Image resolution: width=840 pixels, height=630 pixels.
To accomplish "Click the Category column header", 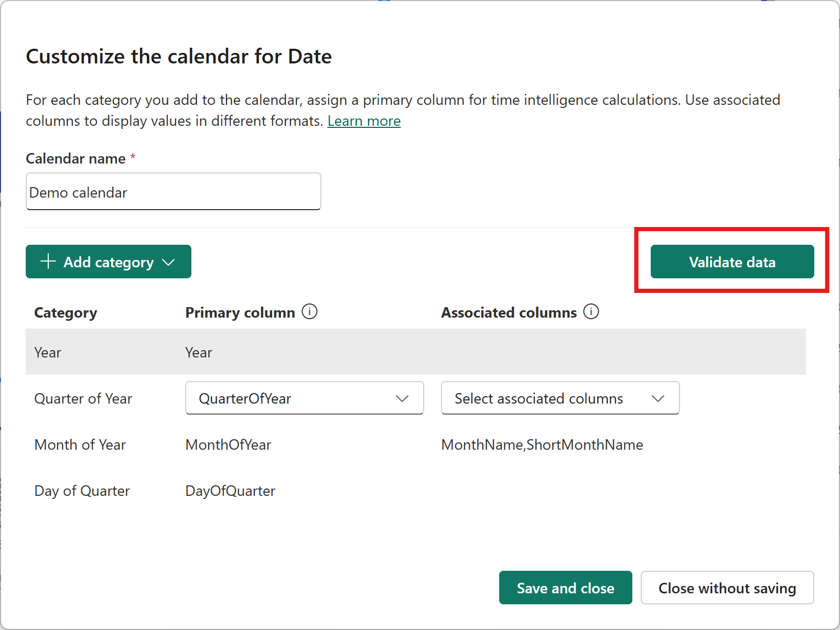I will [66, 312].
